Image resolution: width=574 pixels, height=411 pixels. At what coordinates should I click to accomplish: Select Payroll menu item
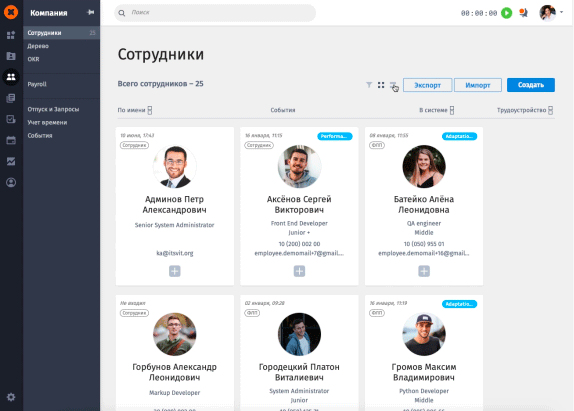point(37,84)
